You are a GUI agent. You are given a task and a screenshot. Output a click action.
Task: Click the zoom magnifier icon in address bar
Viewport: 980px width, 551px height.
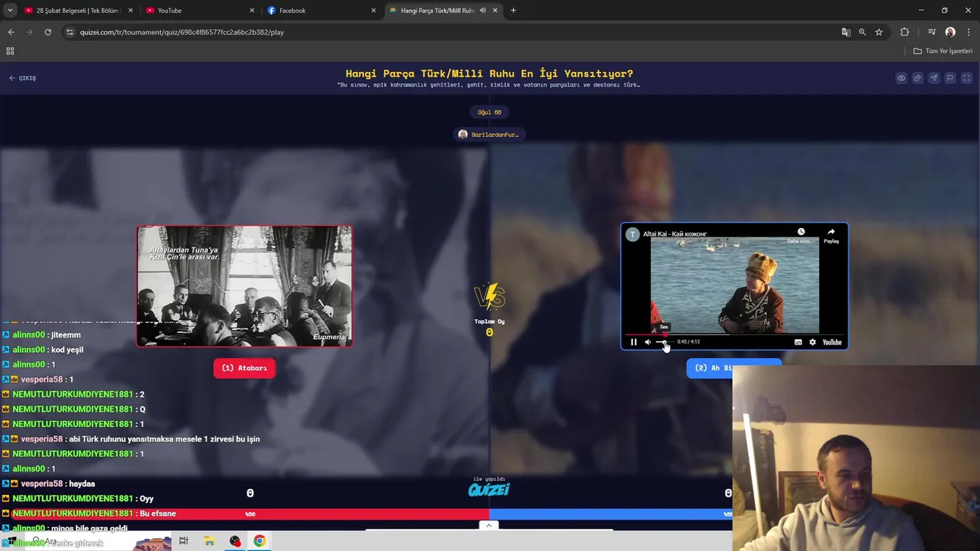click(862, 32)
